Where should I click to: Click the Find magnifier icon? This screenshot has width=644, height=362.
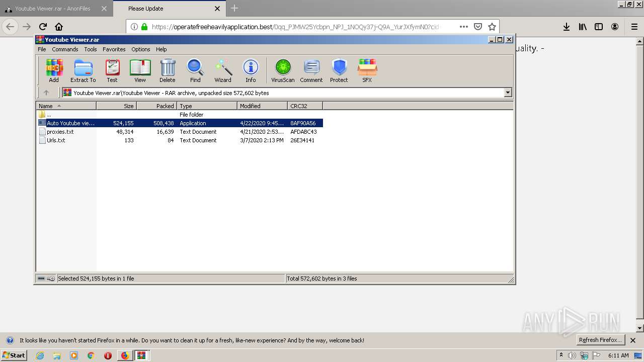[x=195, y=70]
